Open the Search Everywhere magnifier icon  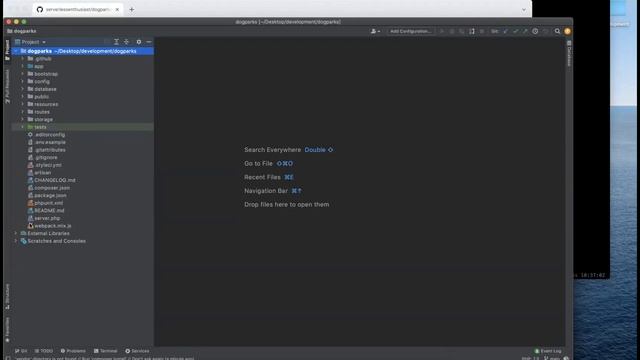pos(557,31)
